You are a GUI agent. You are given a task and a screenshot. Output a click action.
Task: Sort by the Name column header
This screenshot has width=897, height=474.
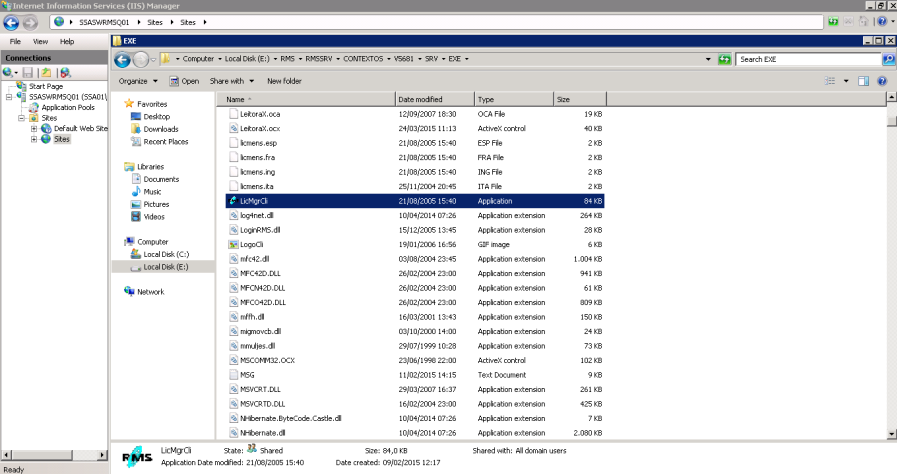[x=306, y=99]
